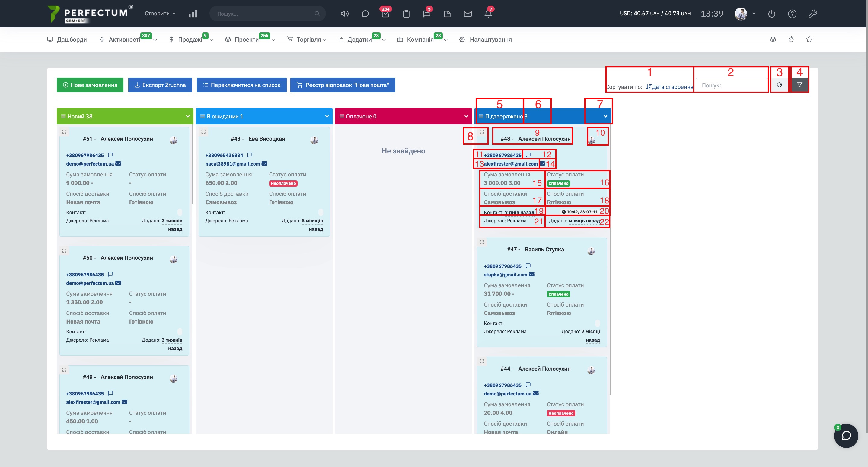Open order title #50 - Алексей Полосухин
This screenshot has width=868, height=467.
118,258
